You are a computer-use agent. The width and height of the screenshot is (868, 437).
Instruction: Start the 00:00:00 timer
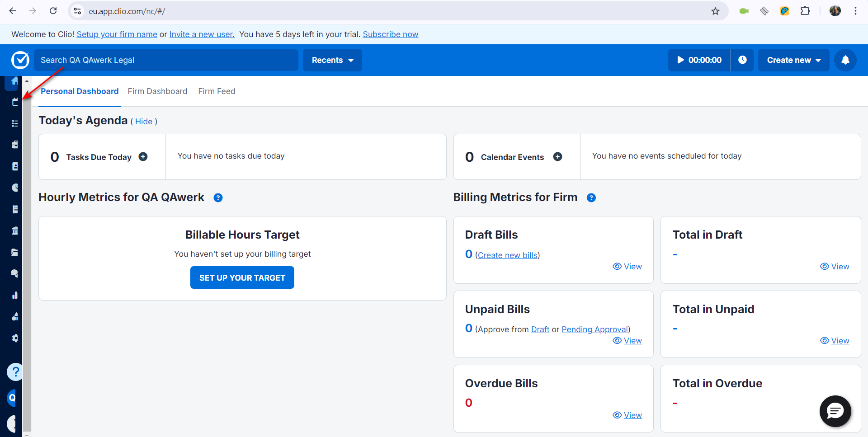(699, 60)
